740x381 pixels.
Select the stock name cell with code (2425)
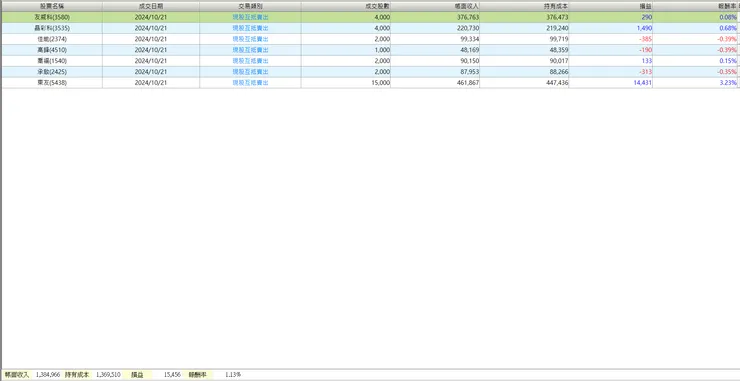pos(52,71)
